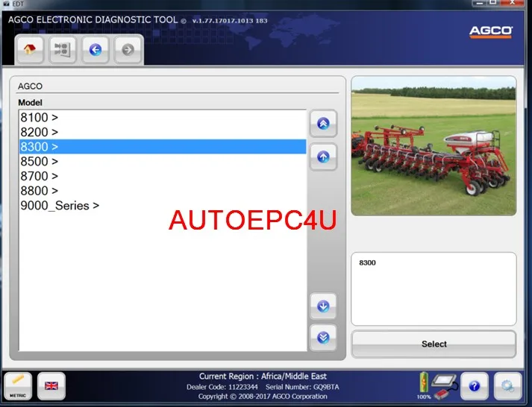This screenshot has width=532, height=407.
Task: Close the EDT window
Action: (512, 3)
